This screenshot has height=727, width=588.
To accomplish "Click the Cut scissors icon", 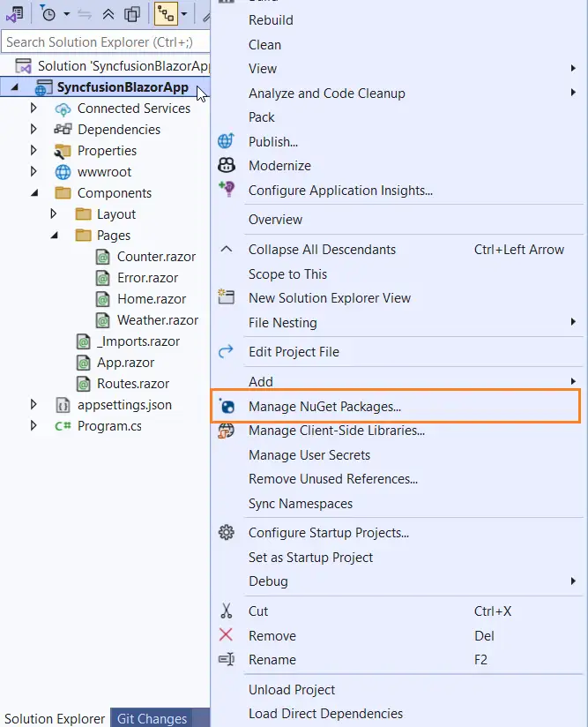I will click(x=227, y=611).
